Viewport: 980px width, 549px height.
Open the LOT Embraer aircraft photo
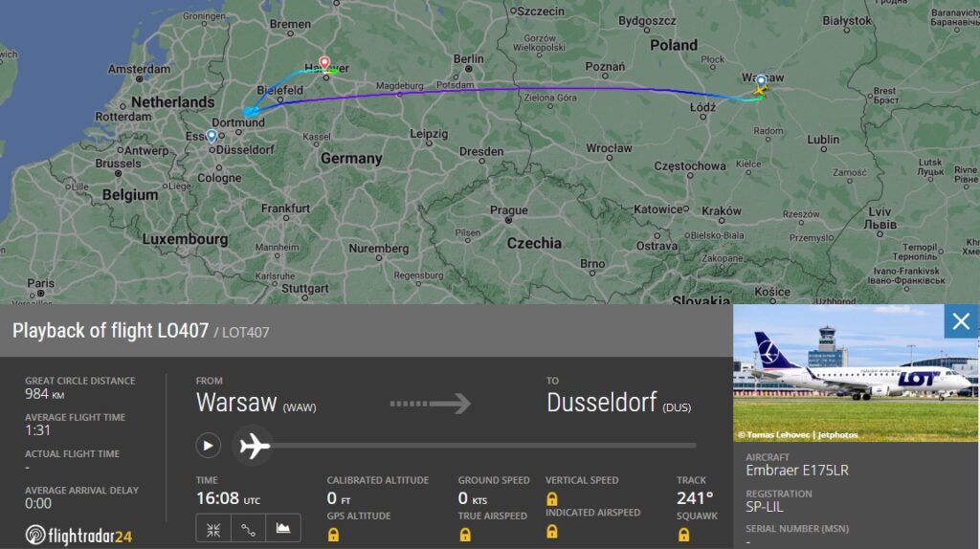point(856,373)
